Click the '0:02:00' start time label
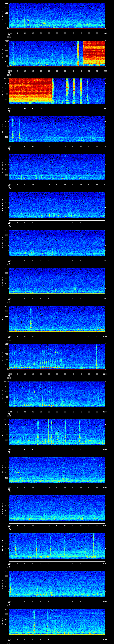Screen dimensions: 114x644 9,71
